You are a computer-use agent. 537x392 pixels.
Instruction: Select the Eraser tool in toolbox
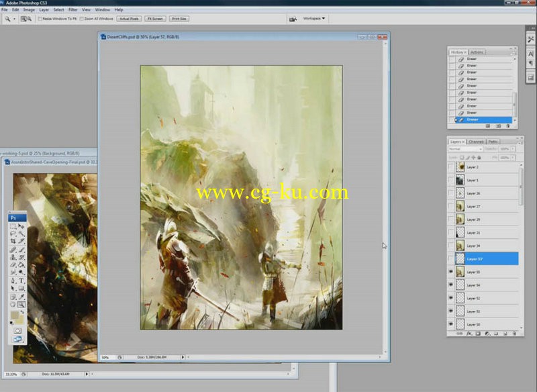click(13, 264)
